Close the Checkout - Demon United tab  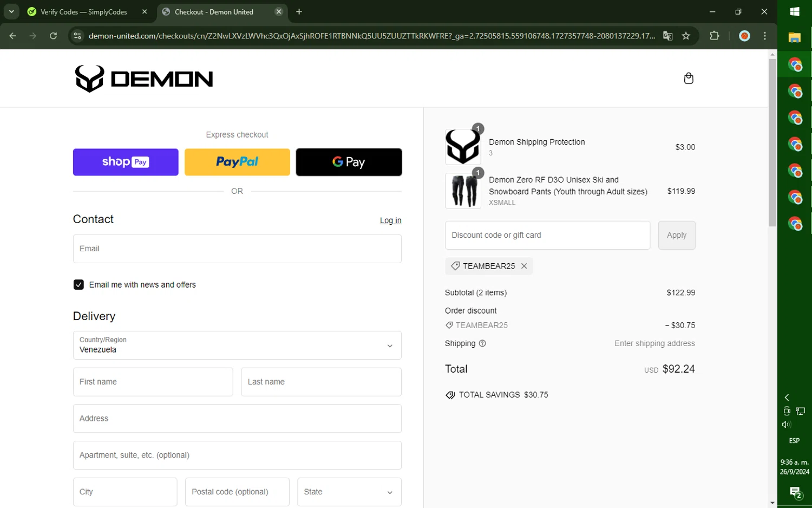(278, 11)
